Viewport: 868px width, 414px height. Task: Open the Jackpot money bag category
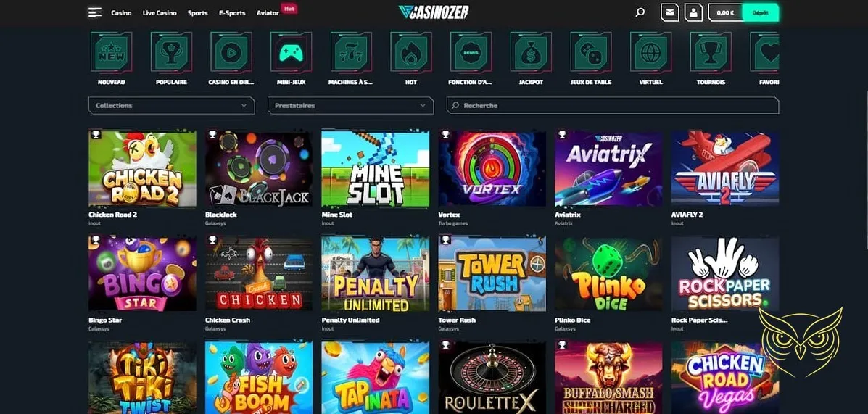(531, 53)
